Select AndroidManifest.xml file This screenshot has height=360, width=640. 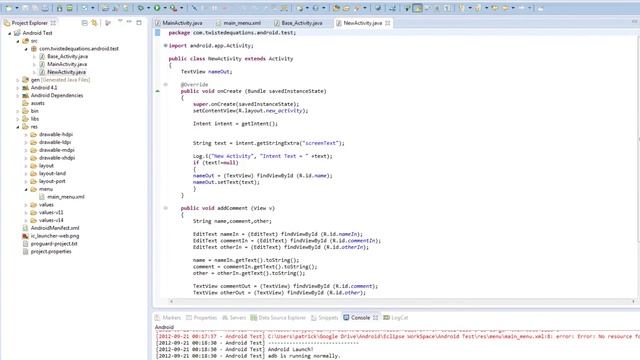51,228
